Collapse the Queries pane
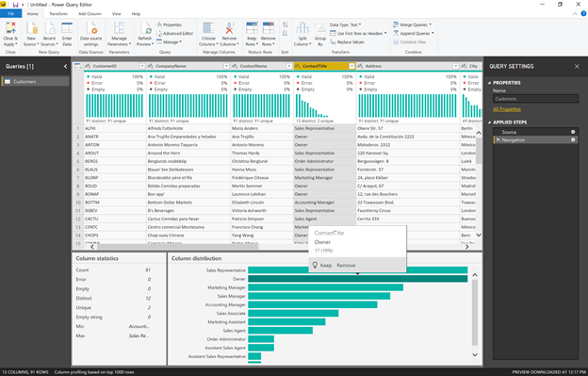The width and height of the screenshot is (588, 376). pyautogui.click(x=65, y=66)
